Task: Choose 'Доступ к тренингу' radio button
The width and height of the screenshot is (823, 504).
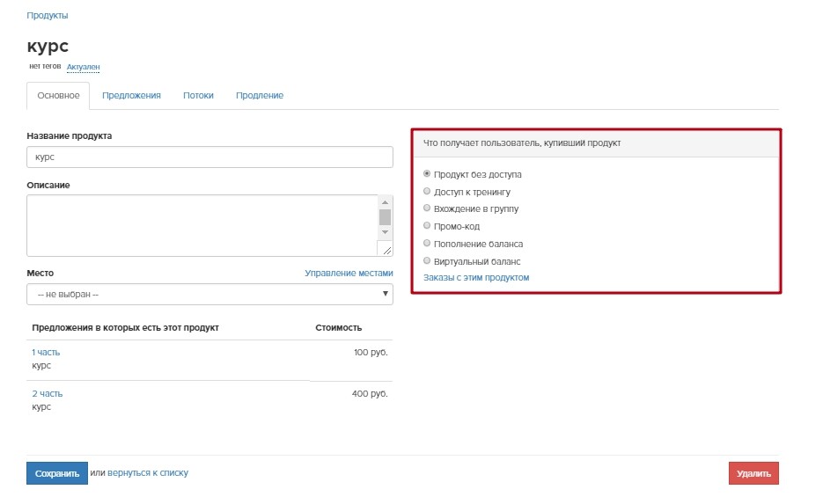Action: 427,192
